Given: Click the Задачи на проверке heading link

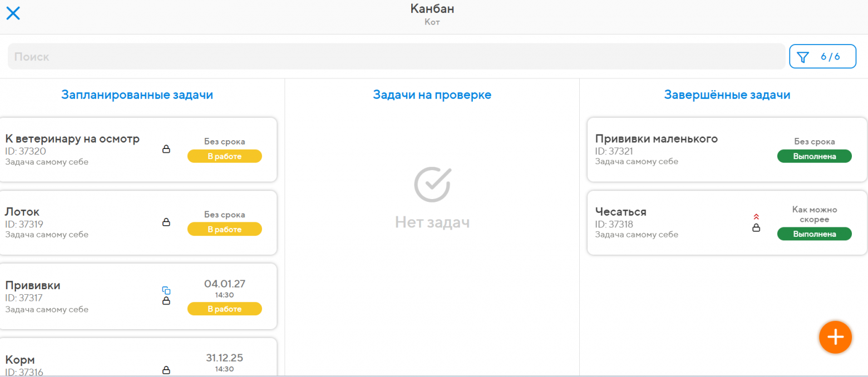Looking at the screenshot, I should [432, 95].
